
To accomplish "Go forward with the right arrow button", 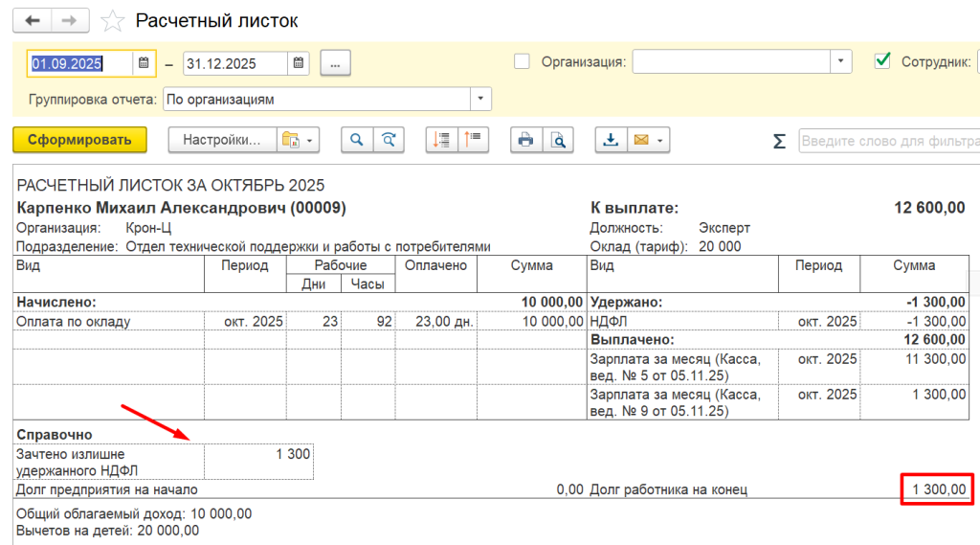I will (x=69, y=21).
